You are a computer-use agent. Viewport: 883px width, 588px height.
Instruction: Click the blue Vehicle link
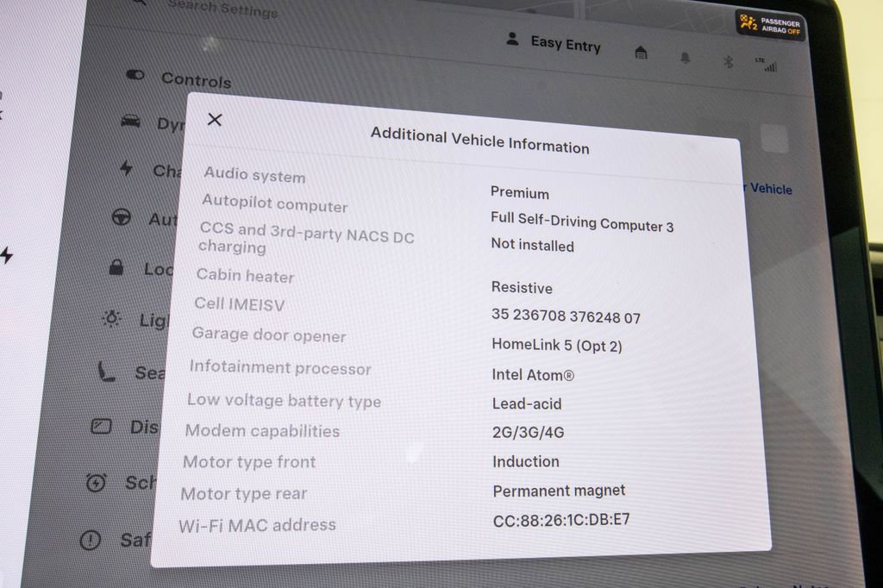point(770,189)
